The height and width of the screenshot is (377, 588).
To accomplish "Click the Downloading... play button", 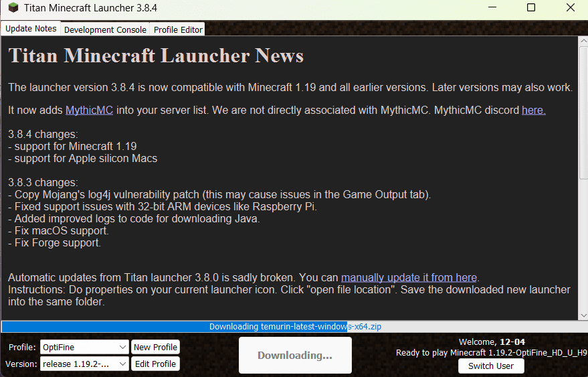I will (x=295, y=355).
